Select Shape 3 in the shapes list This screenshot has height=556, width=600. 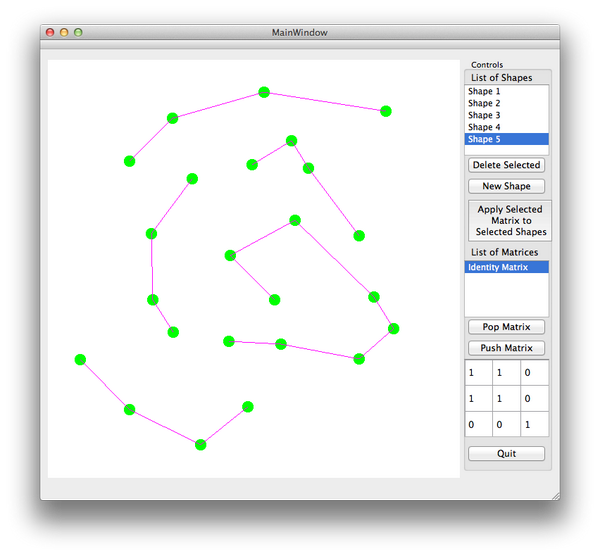click(x=506, y=115)
